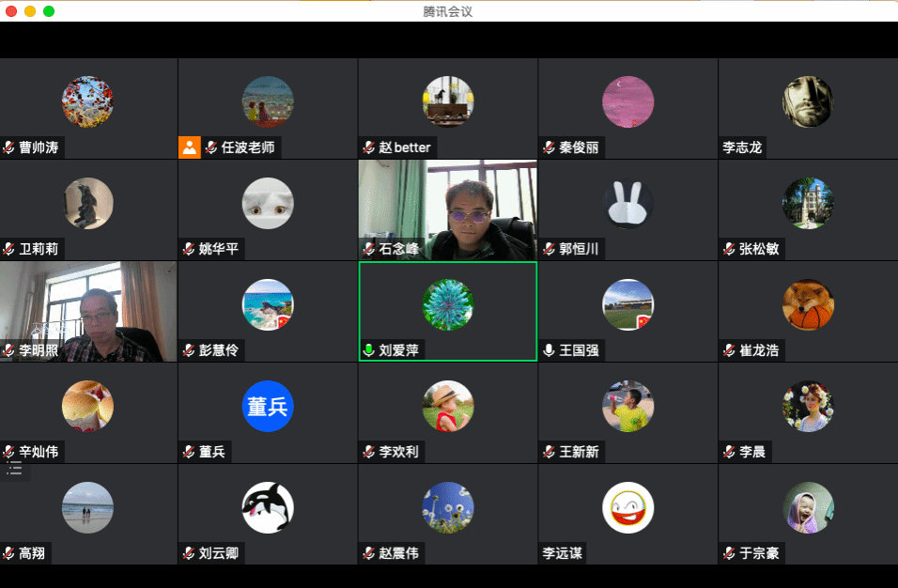This screenshot has height=588, width=898.
Task: Click muted mic icon beside 郭恒川
Action: 549,249
